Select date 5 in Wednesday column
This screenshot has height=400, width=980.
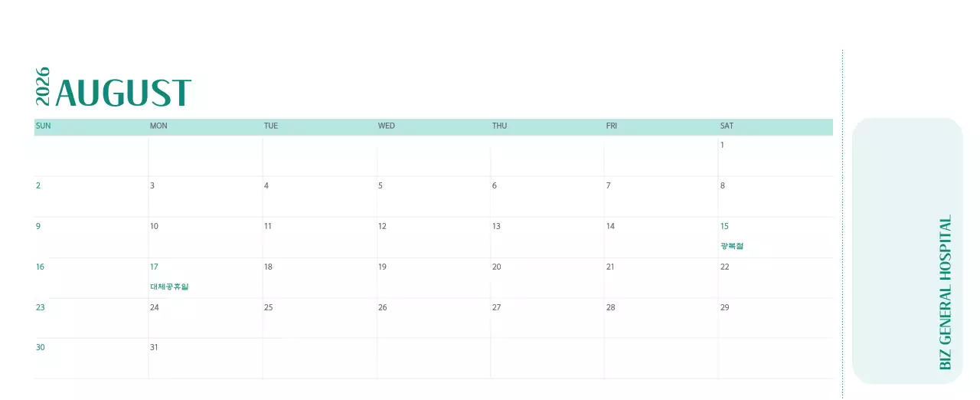[381, 185]
